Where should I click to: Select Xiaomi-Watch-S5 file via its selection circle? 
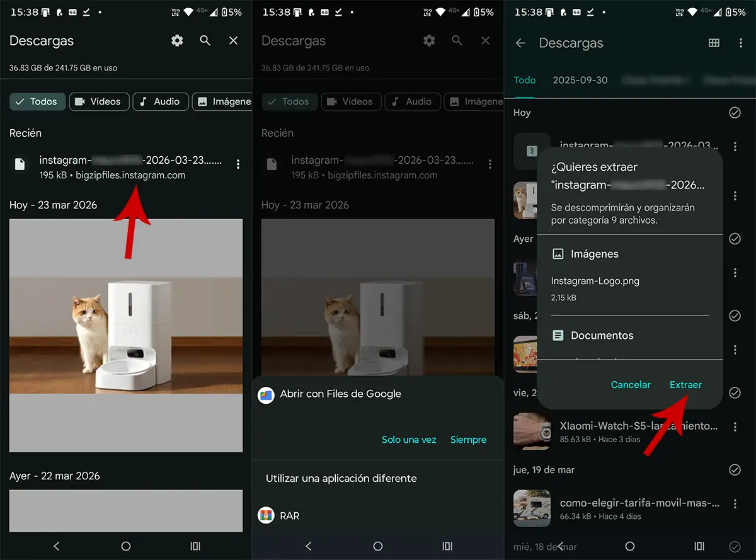click(735, 392)
